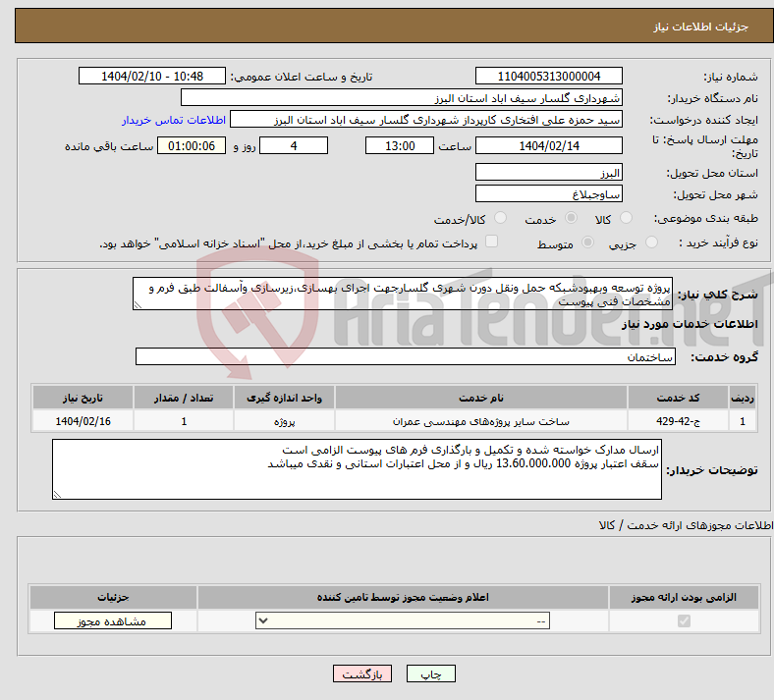Select the متوسط purchase type radio
Image resolution: width=774 pixels, height=700 pixels.
point(587,242)
